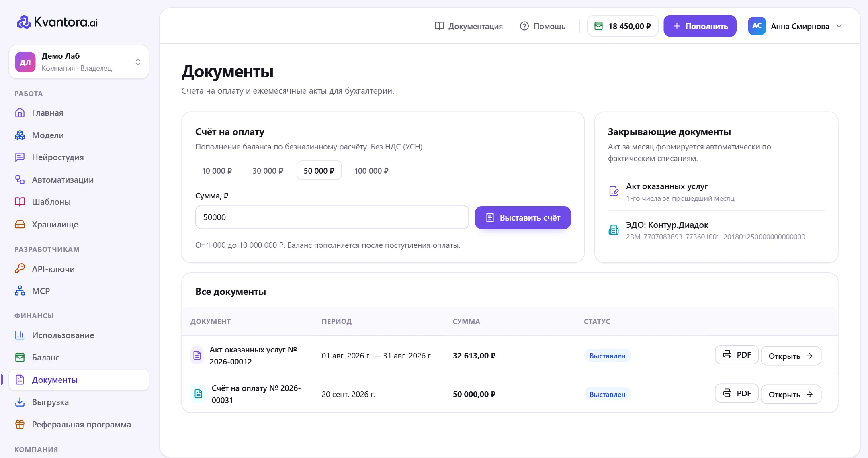Open the Анна Смирнова account dropdown chevron
The height and width of the screenshot is (458, 868).
pyautogui.click(x=839, y=26)
